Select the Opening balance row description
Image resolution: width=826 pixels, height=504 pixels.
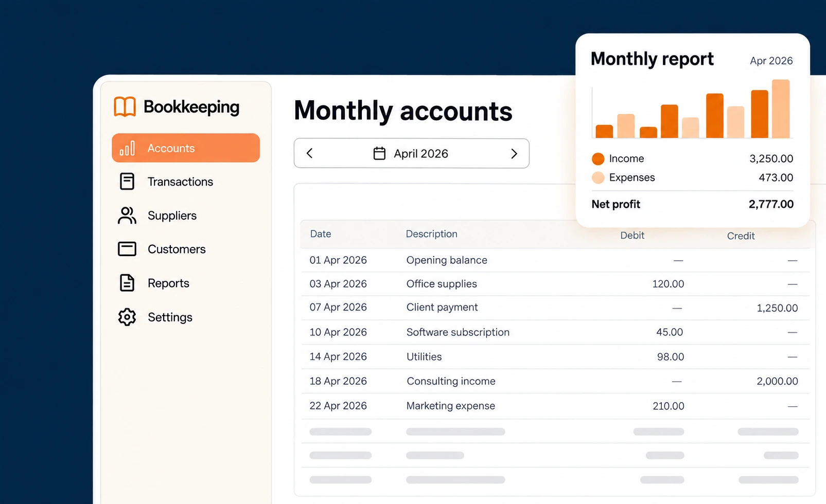click(x=447, y=260)
